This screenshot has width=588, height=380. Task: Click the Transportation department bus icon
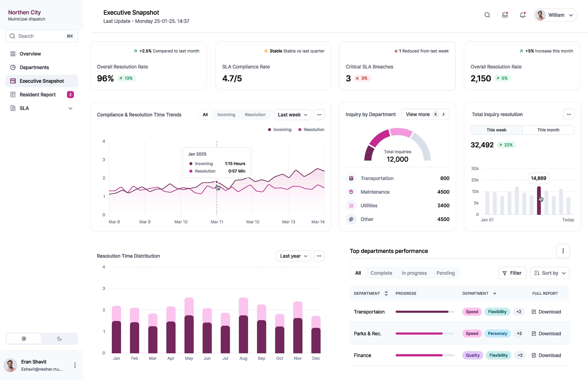point(351,178)
